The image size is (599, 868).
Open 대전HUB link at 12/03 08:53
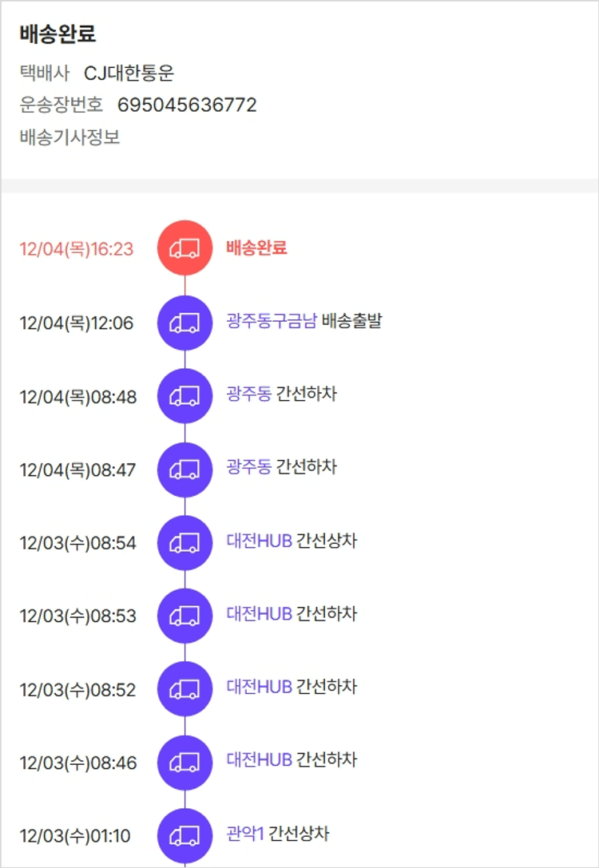tap(259, 614)
